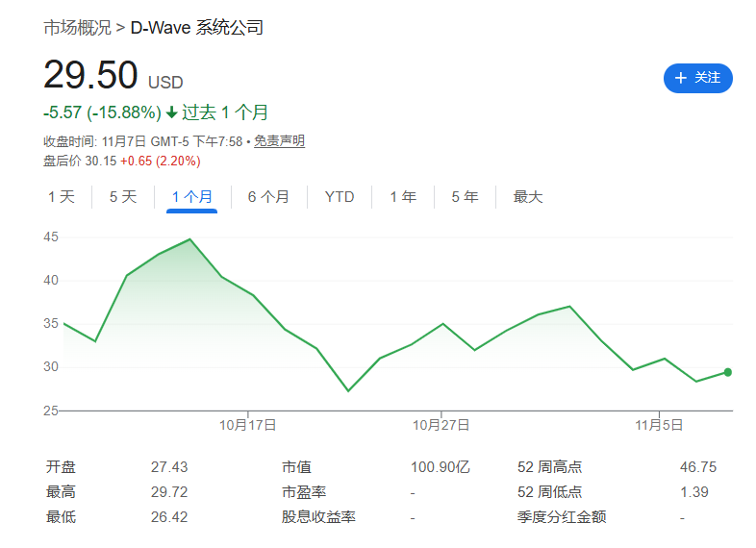Click the 市值 value 100.90亿
This screenshot has width=756, height=548.
[441, 467]
